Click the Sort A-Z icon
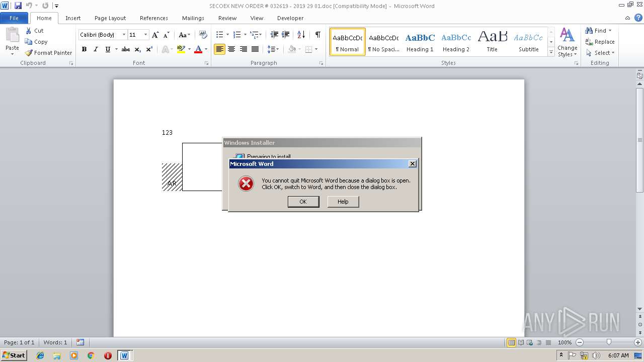Viewport: 644px width, 362px height. pos(301,35)
